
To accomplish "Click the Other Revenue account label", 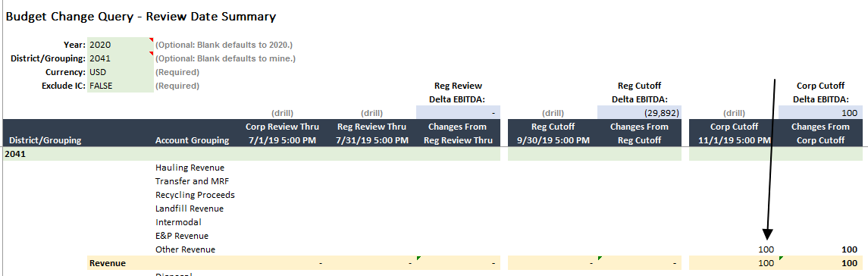I will pos(186,249).
